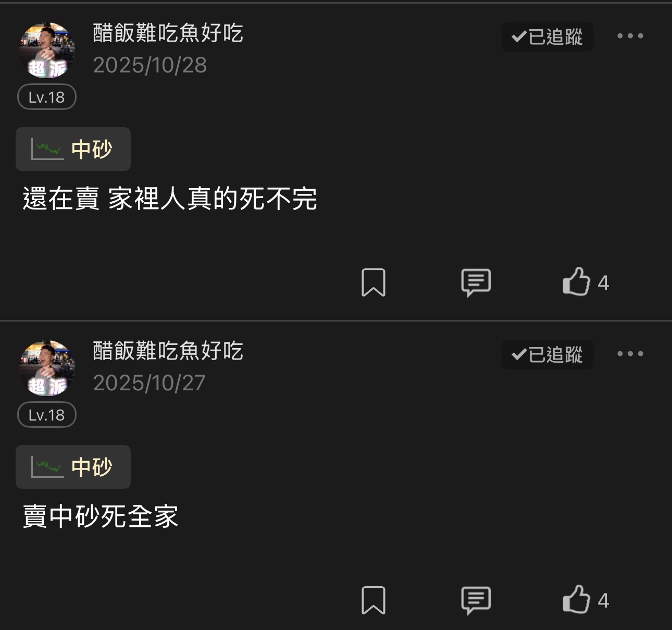The height and width of the screenshot is (630, 672).
Task: Open the three-dot menu on the 10/28 post
Action: pos(630,36)
